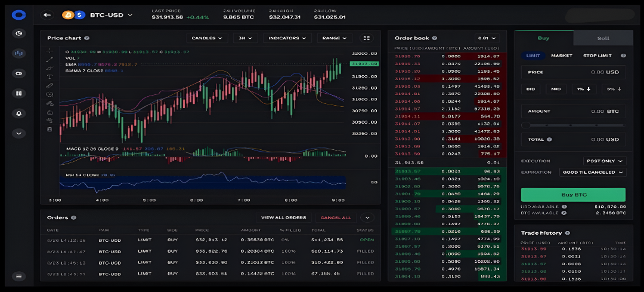The image size is (644, 292).
Task: Click help icon for BTC AVAILABLE
Action: [x=563, y=213]
